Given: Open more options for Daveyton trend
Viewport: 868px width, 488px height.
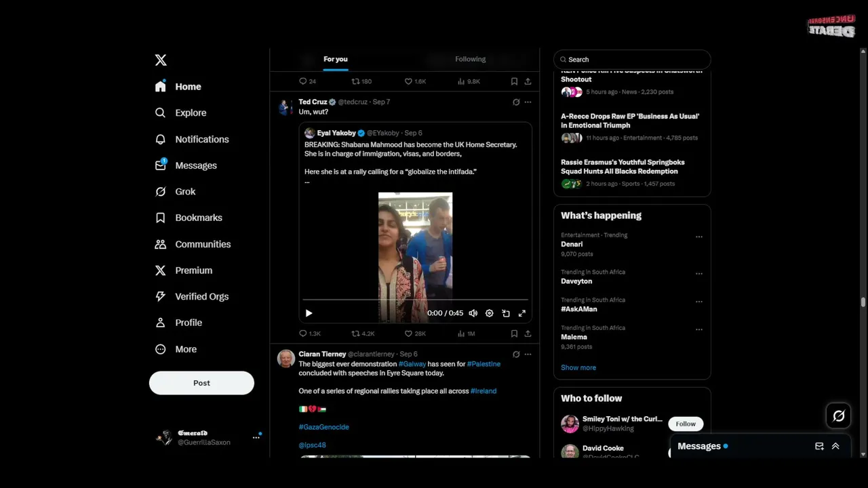Looking at the screenshot, I should pos(698,274).
